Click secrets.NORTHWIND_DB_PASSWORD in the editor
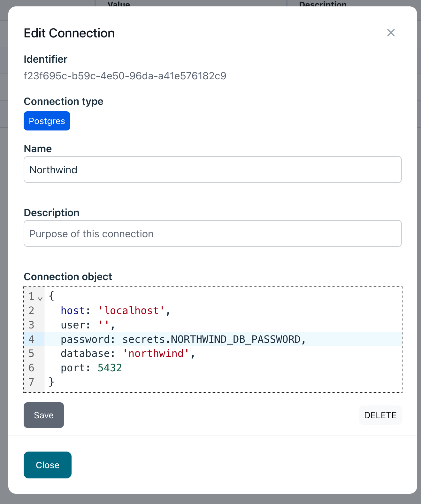Viewport: 421px width, 504px height. 211,339
